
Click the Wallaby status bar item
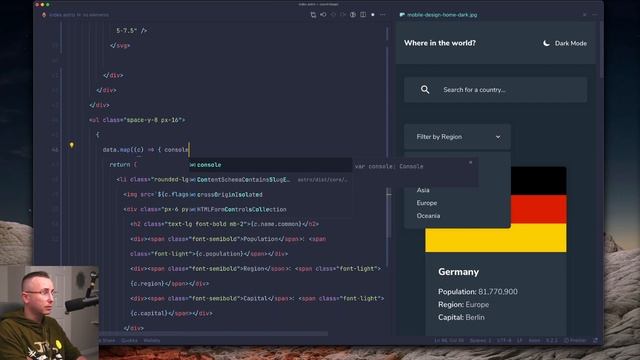pyautogui.click(x=152, y=340)
